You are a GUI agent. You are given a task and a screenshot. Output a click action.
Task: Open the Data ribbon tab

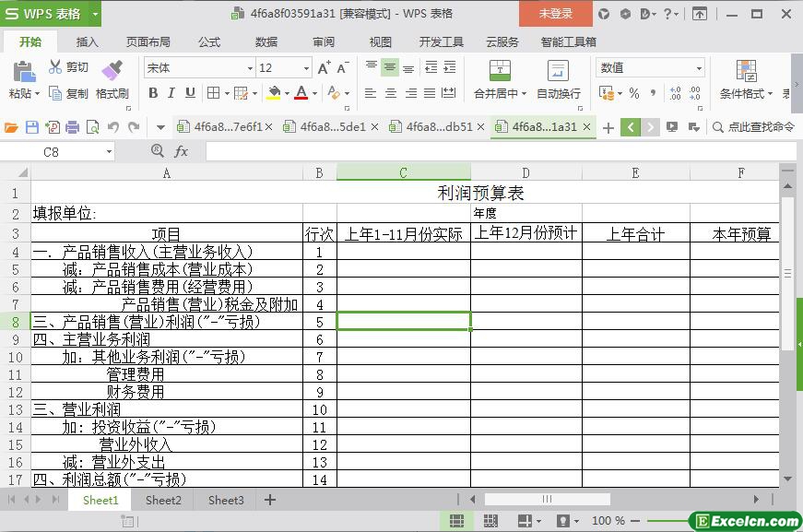tap(266, 42)
